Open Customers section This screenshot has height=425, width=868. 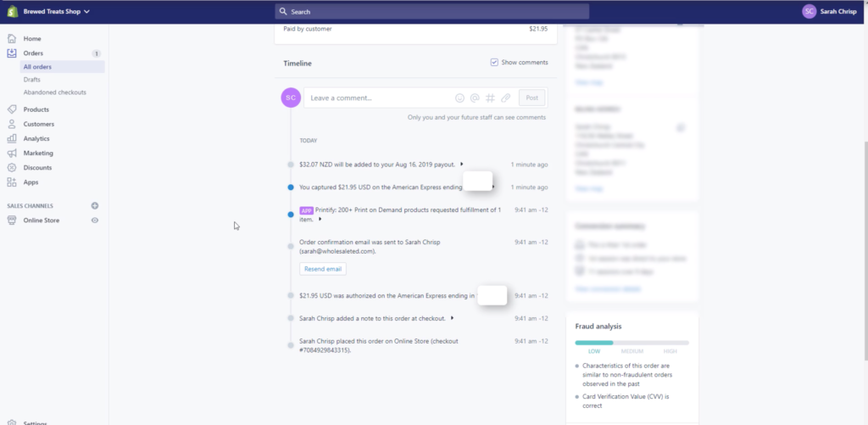tap(39, 124)
